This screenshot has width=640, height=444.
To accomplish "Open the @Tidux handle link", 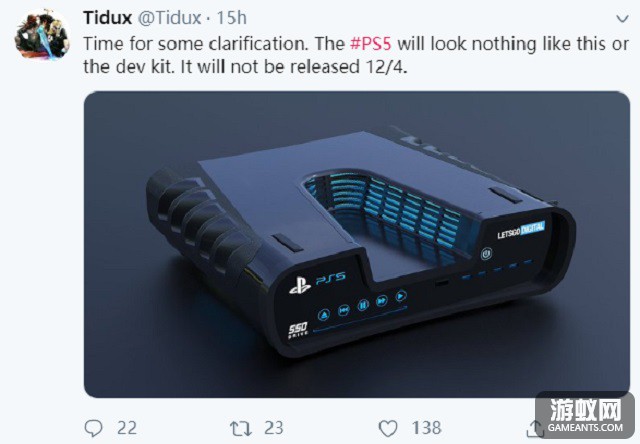I will [x=169, y=18].
